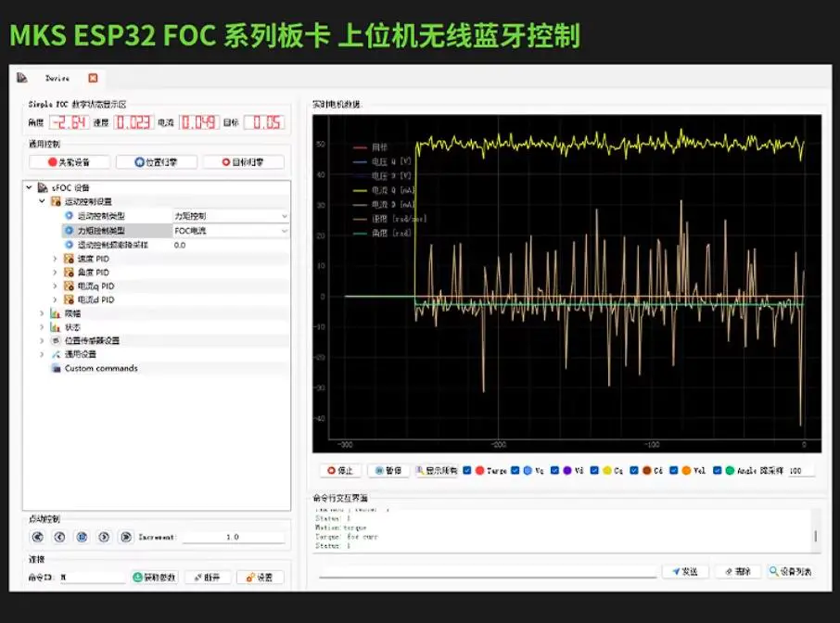
Task: Uncheck the Vel signal checkbox
Action: [x=673, y=470]
